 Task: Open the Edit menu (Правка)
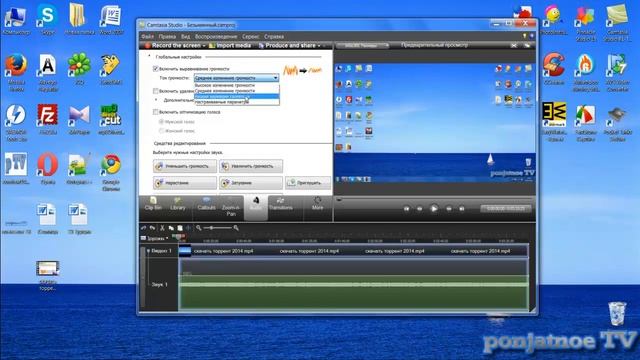(167, 36)
